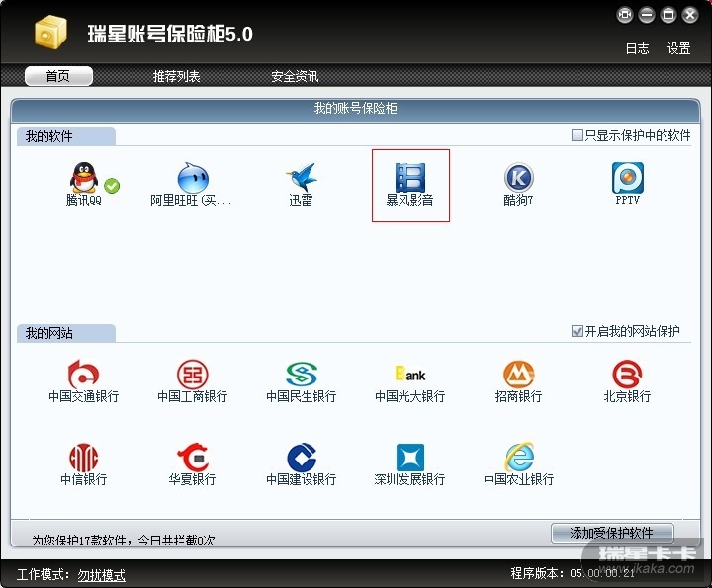This screenshot has width=712, height=588.
Task: Select the 北京银行 icon
Action: pyautogui.click(x=628, y=375)
